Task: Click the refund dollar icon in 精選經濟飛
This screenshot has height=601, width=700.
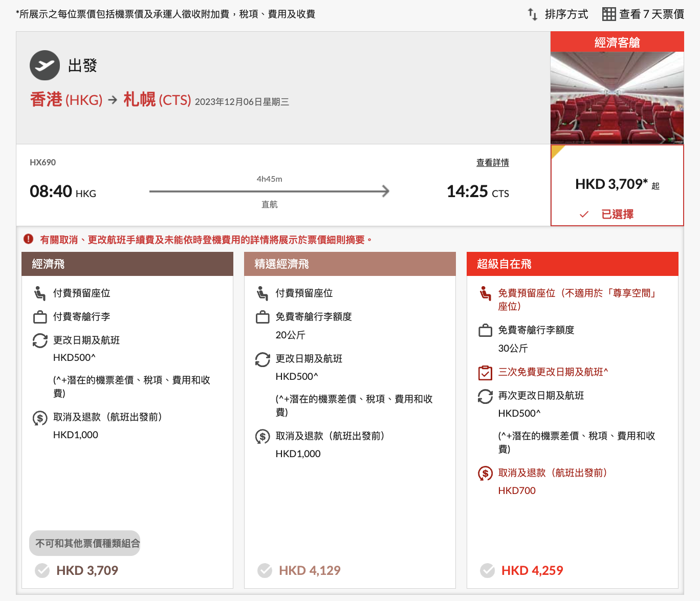Action: pos(262,437)
